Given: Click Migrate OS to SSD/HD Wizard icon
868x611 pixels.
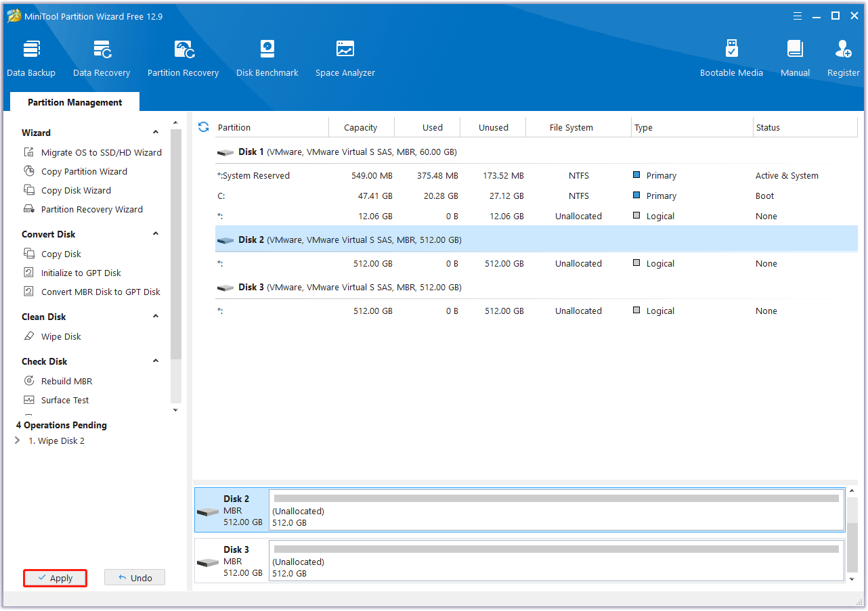Looking at the screenshot, I should [29, 152].
